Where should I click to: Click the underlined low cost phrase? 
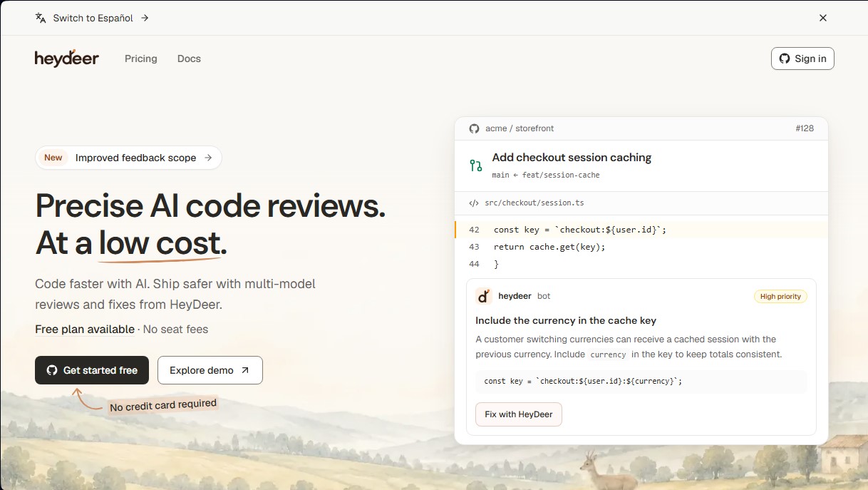[160, 245]
